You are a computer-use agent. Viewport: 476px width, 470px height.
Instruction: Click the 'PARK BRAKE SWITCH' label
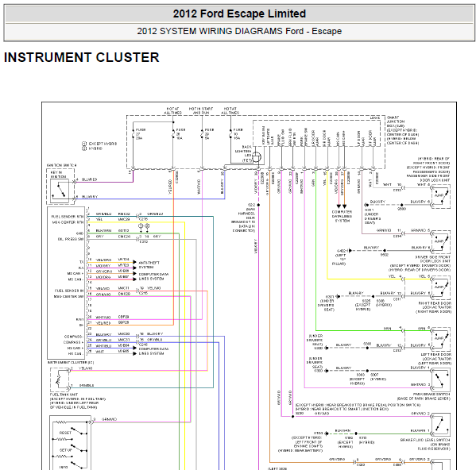tap(431, 394)
